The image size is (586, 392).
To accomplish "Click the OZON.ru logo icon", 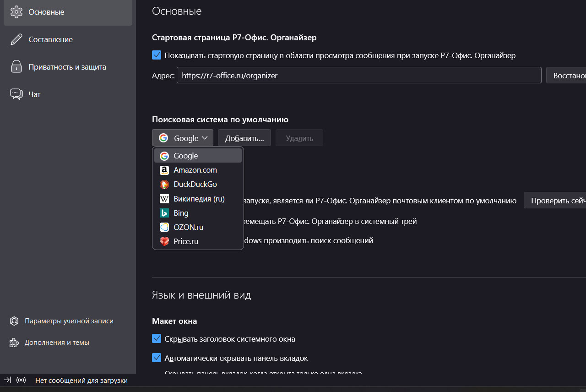I will 164,227.
